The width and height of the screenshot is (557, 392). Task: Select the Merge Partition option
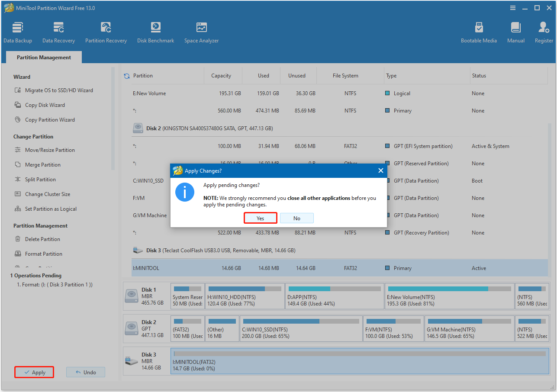pos(42,164)
